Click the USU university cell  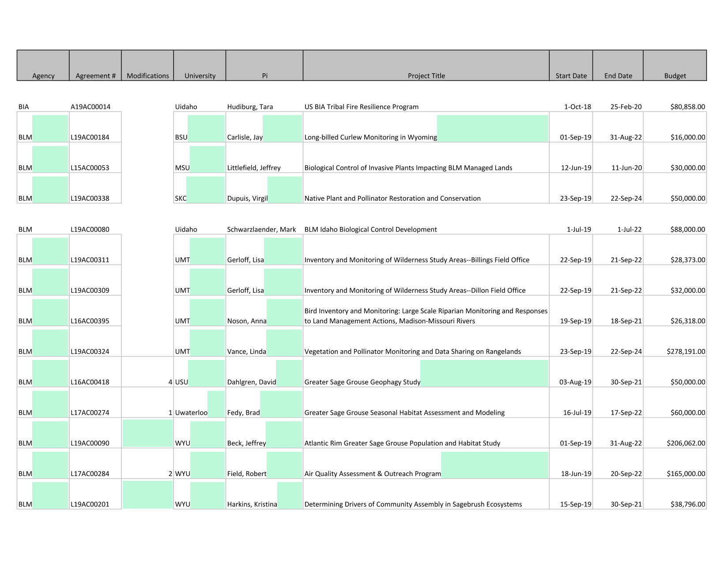[x=181, y=382]
